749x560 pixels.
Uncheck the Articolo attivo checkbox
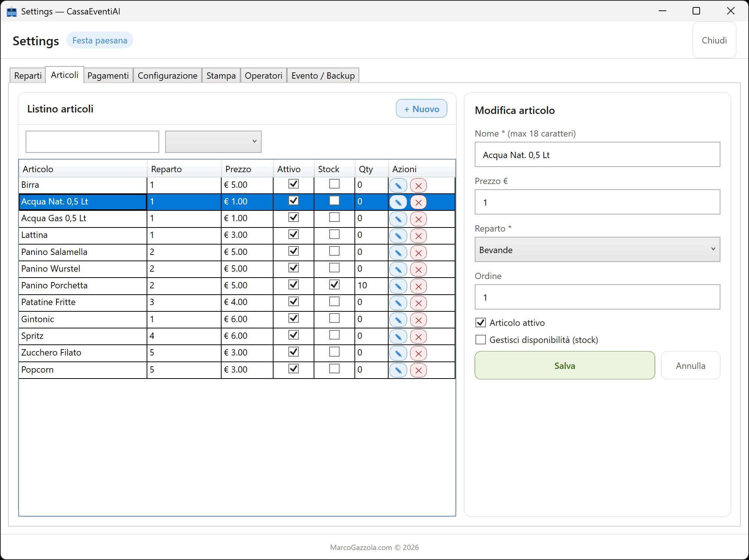pos(481,322)
